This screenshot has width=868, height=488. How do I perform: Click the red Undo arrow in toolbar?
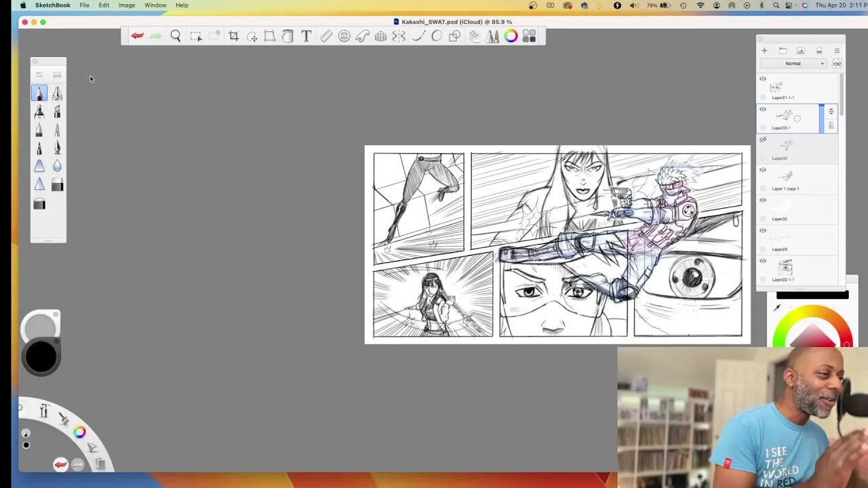138,36
